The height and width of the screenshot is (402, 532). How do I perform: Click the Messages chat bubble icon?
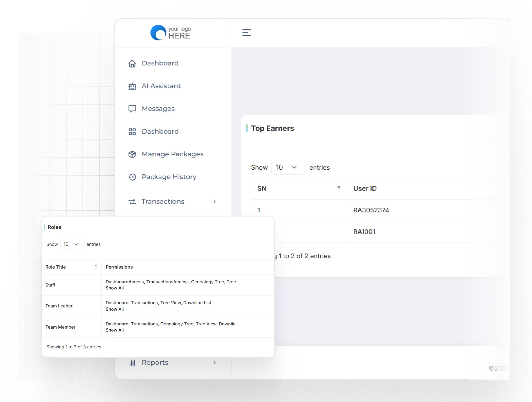click(132, 109)
